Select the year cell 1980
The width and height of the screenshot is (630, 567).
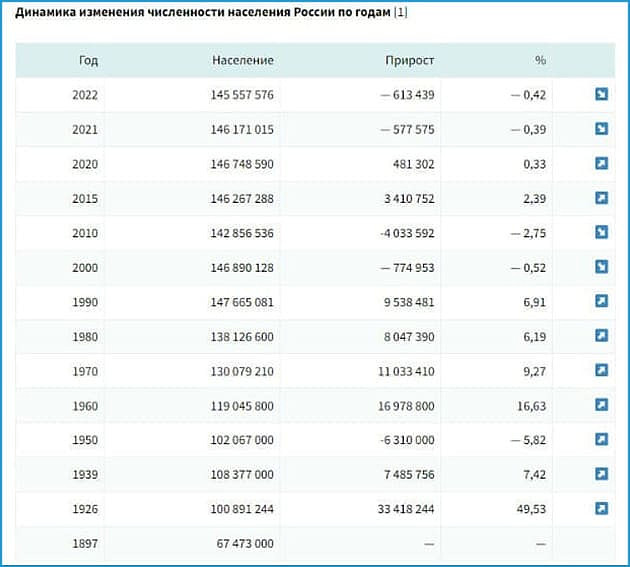85,337
